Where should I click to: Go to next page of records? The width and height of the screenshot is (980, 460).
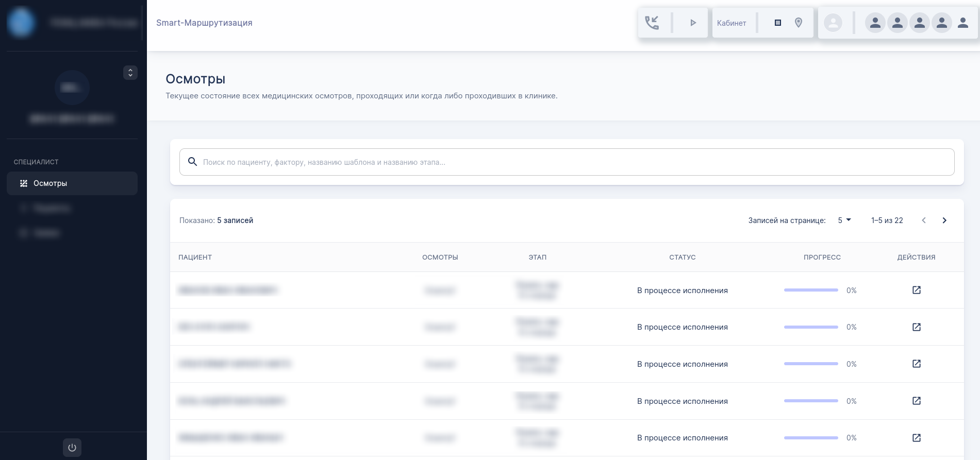[944, 220]
